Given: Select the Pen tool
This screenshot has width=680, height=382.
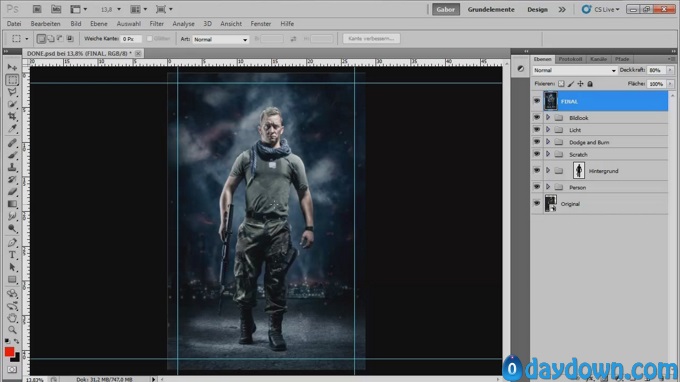Looking at the screenshot, I should click(12, 243).
